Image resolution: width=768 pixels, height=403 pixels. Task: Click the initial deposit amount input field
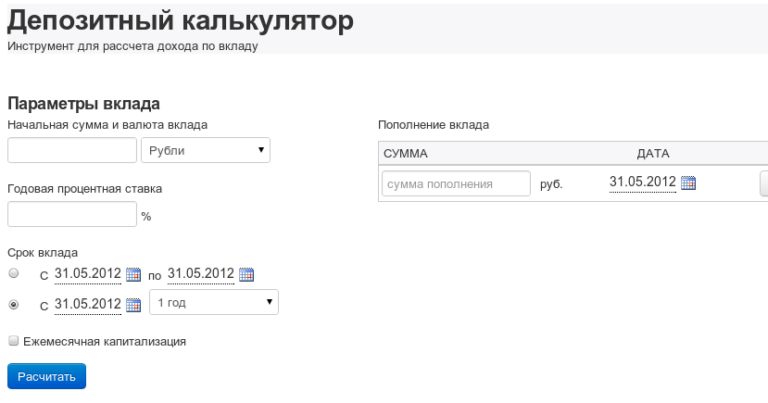click(71, 150)
